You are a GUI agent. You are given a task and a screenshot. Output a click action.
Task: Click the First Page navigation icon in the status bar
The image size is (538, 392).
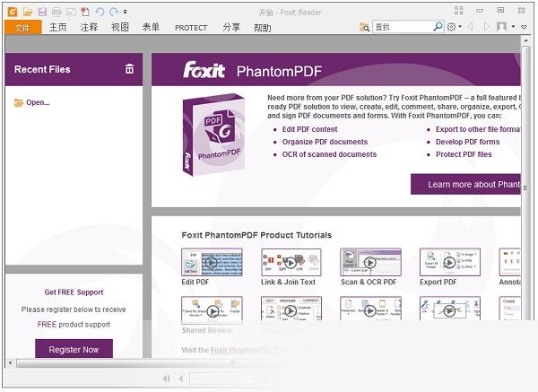pyautogui.click(x=167, y=379)
